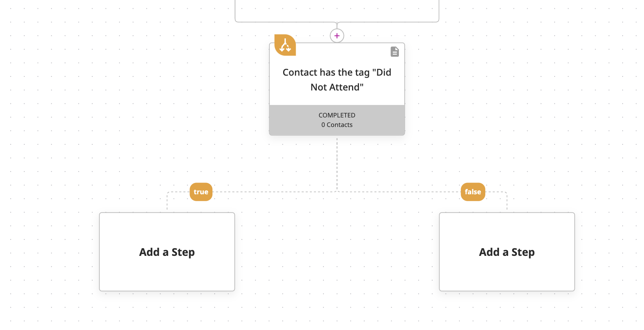The width and height of the screenshot is (644, 330).
Task: Click the plus icon above the condition card
Action: 337,36
